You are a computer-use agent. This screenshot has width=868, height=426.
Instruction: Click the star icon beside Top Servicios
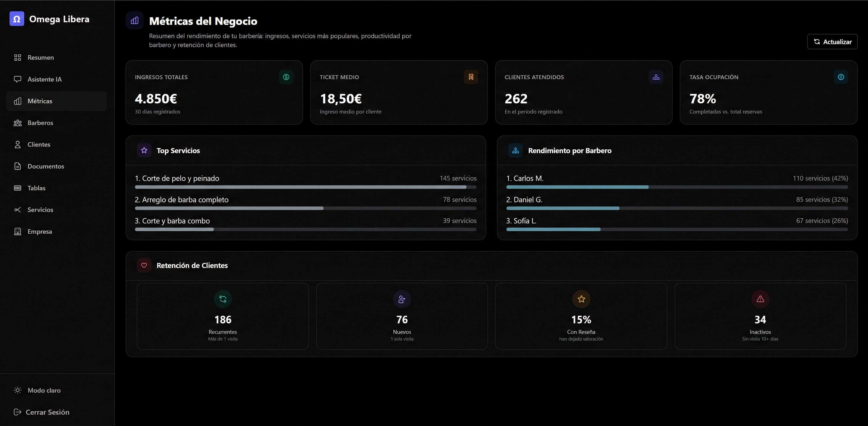pyautogui.click(x=144, y=151)
